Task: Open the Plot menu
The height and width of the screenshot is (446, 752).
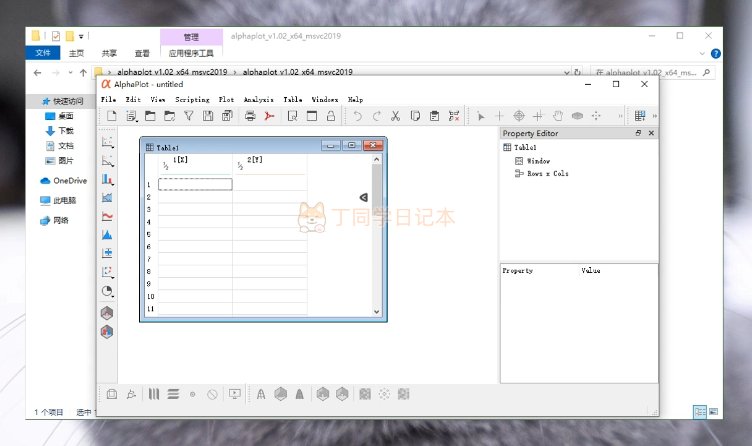Action: (226, 100)
